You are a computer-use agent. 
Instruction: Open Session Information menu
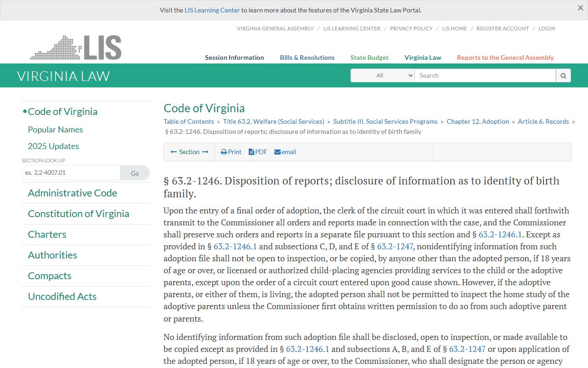(x=234, y=57)
